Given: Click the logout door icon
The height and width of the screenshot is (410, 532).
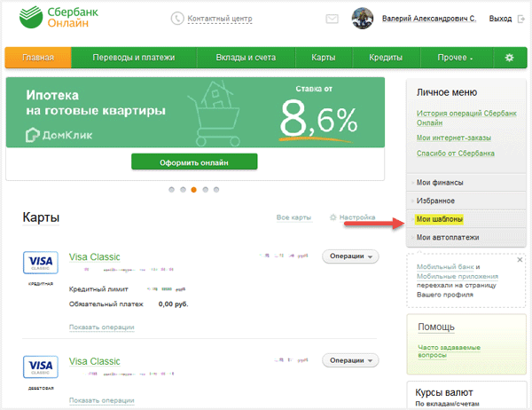Looking at the screenshot, I should (x=520, y=19).
